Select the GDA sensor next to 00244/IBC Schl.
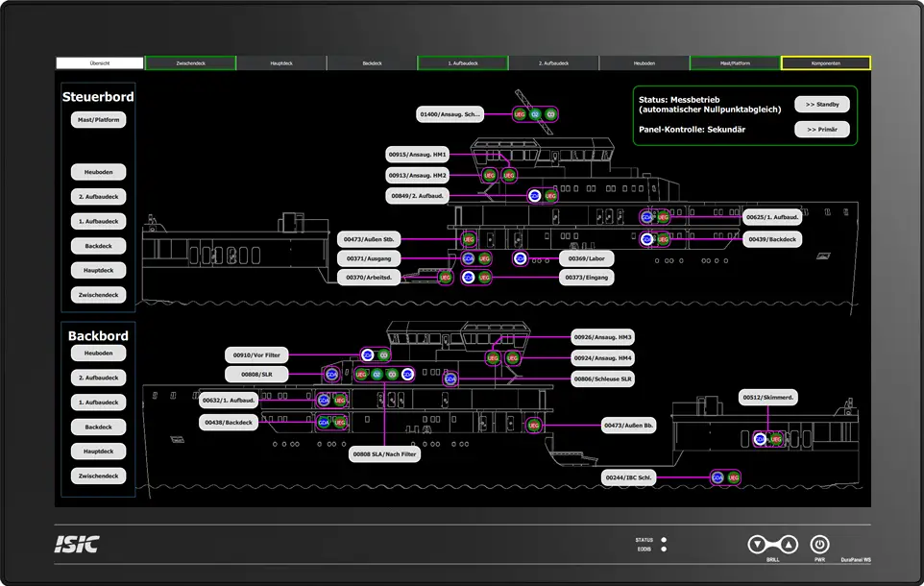Image resolution: width=924 pixels, height=586 pixels. pyautogui.click(x=717, y=477)
